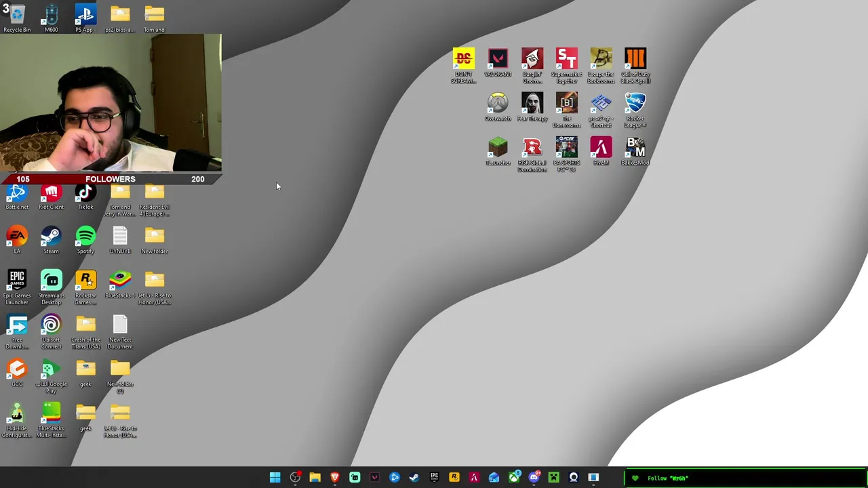Open the Minecraft creeper taskbar icon

point(553,478)
